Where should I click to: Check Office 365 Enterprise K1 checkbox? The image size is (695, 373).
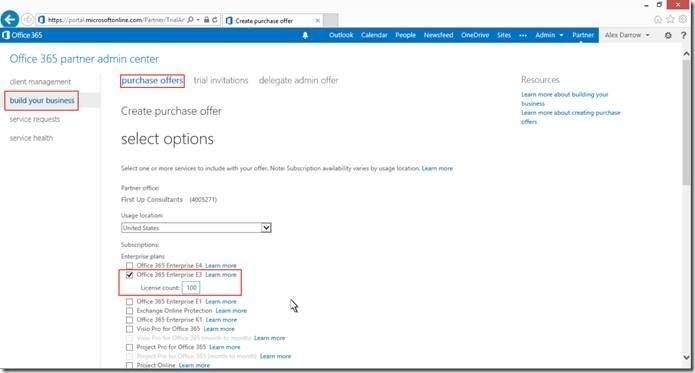click(x=129, y=320)
